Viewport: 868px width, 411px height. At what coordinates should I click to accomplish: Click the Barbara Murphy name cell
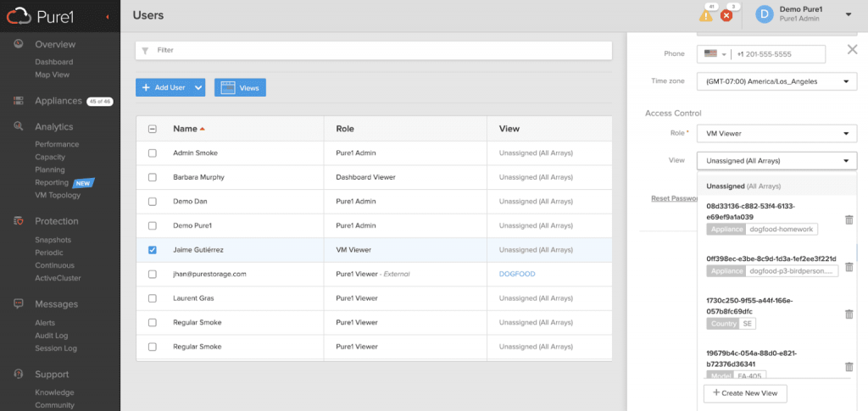(x=198, y=177)
